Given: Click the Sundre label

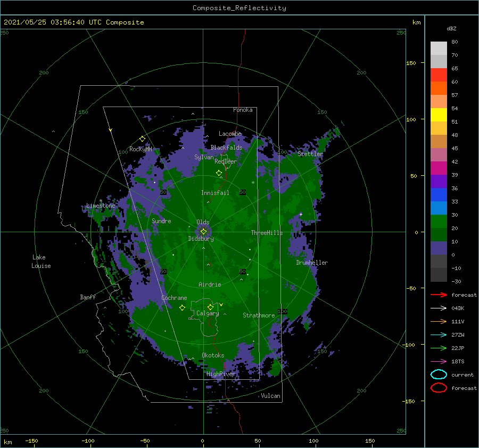Looking at the screenshot, I should point(161,221).
